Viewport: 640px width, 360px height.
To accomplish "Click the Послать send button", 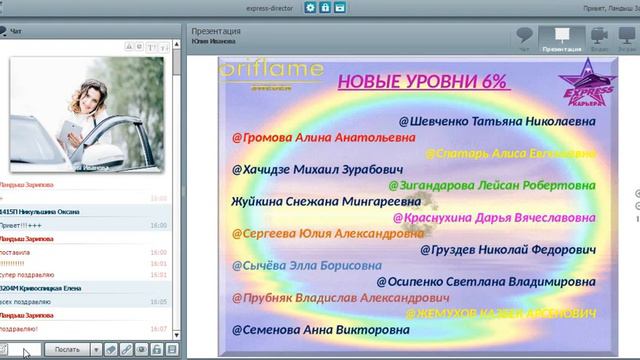I will pyautogui.click(x=67, y=349).
